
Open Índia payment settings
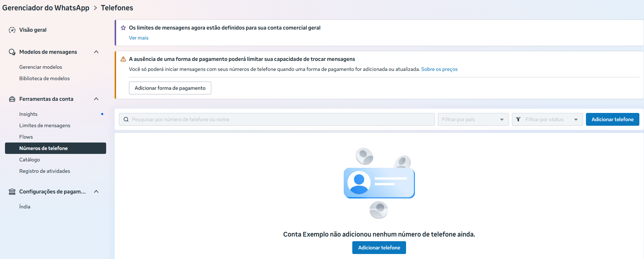click(25, 207)
